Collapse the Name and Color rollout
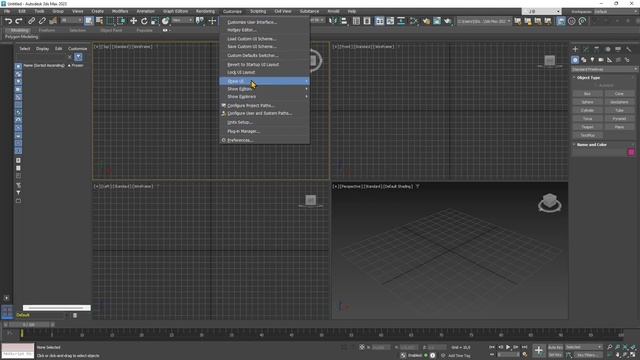 tap(591, 145)
